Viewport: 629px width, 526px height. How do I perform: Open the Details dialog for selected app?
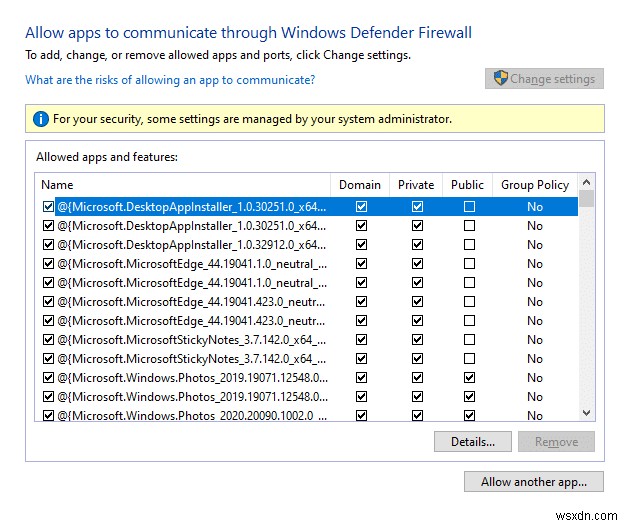pyautogui.click(x=472, y=442)
